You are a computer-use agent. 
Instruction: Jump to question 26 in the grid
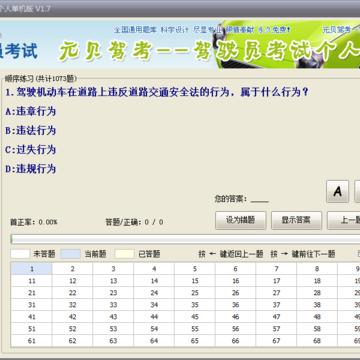click(x=236, y=293)
